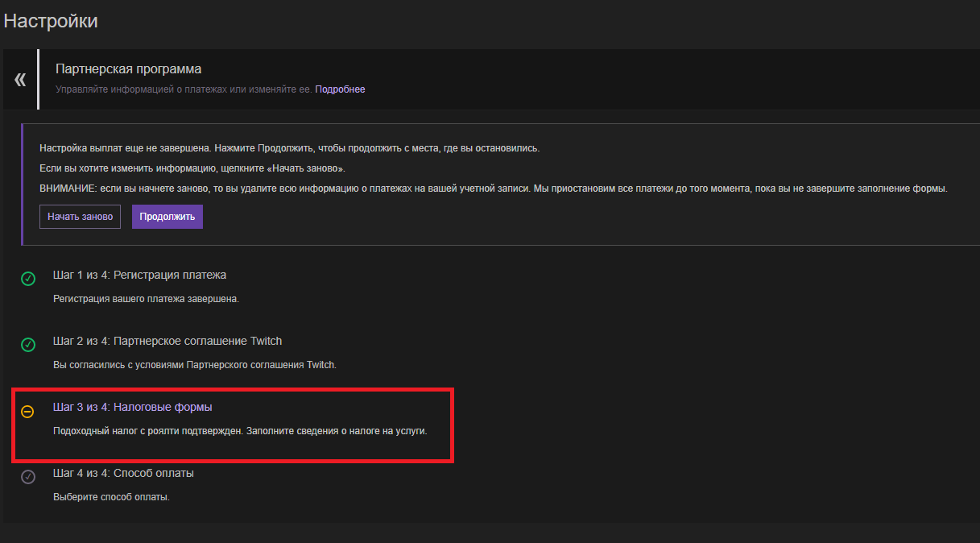The image size is (980, 543).
Task: Click the Twitch agreement accepted description text
Action: tap(194, 365)
